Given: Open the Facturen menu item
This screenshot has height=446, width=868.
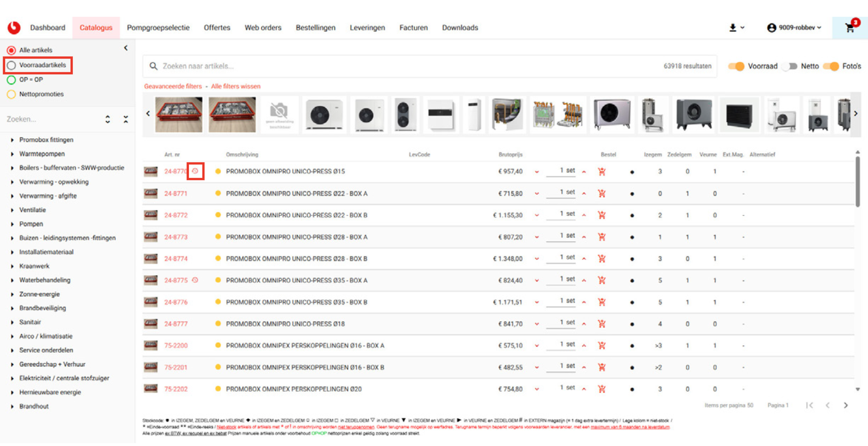Looking at the screenshot, I should click(413, 28).
